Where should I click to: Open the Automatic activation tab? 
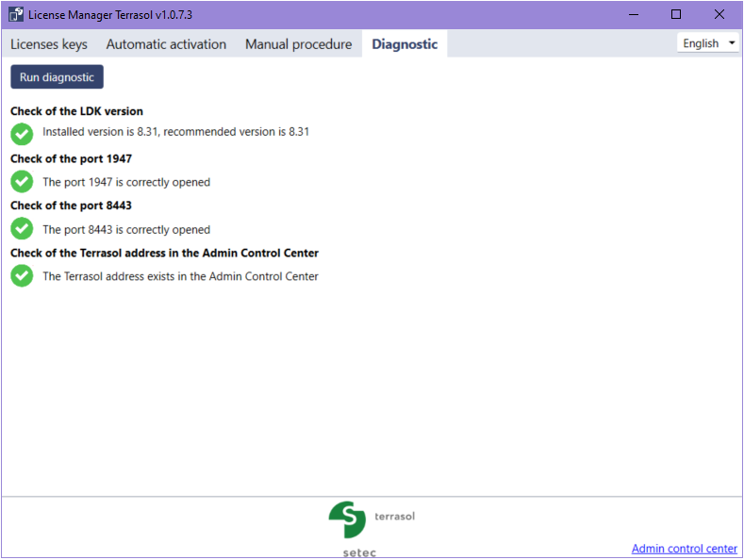pyautogui.click(x=166, y=44)
